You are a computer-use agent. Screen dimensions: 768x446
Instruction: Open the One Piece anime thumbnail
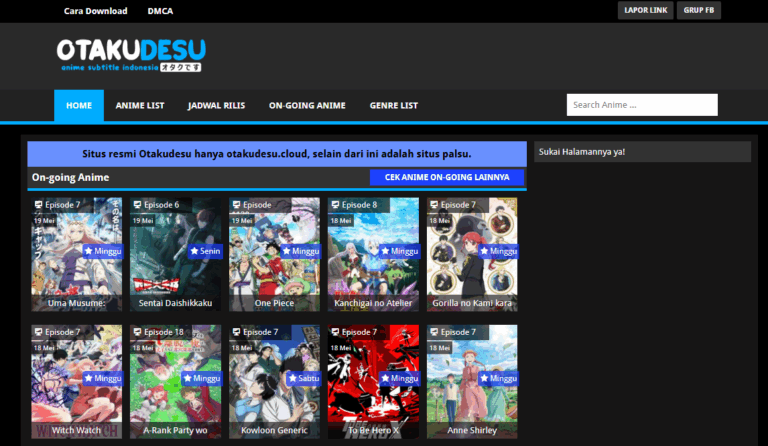[x=274, y=255]
